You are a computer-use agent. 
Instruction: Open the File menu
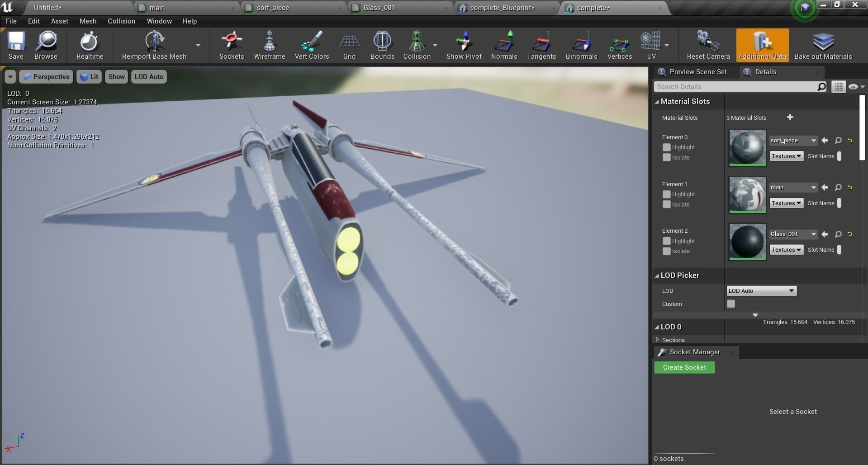tap(11, 21)
